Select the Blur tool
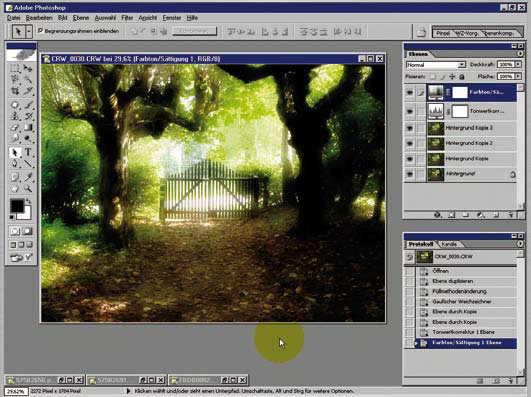The image size is (531, 397). click(15, 138)
